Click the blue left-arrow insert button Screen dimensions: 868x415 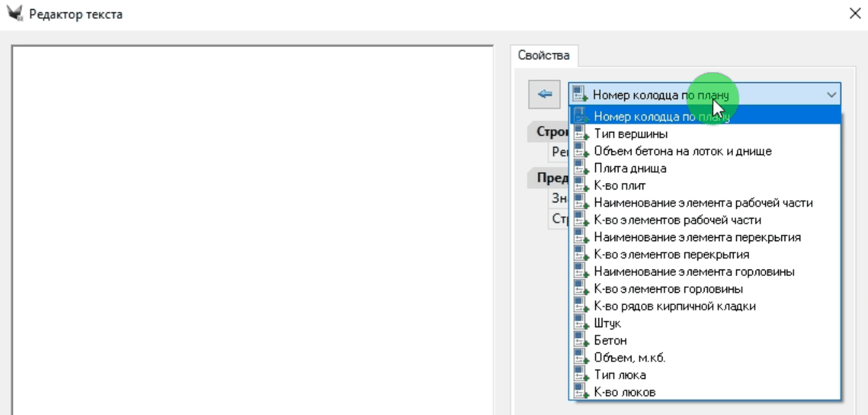click(x=545, y=95)
